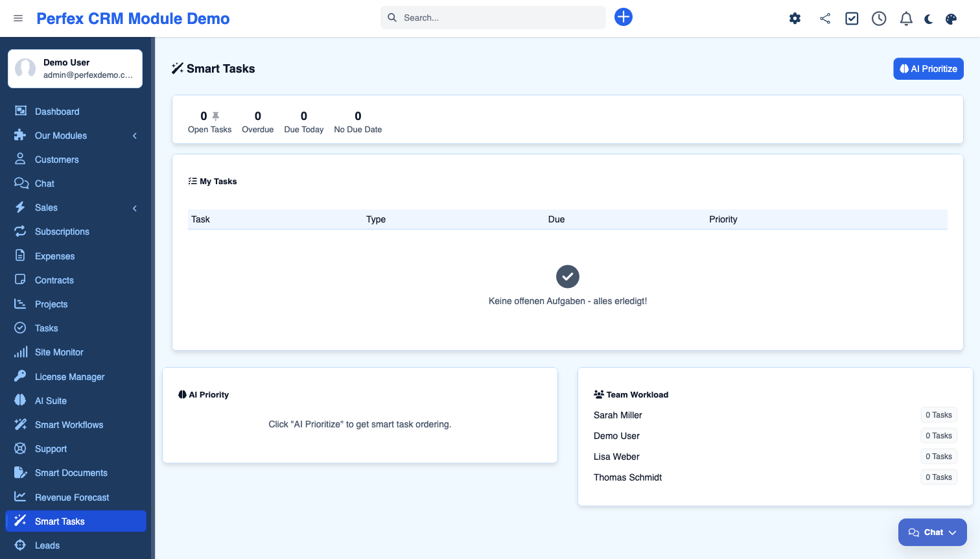Sort tasks by the Priority column header

pyautogui.click(x=723, y=219)
